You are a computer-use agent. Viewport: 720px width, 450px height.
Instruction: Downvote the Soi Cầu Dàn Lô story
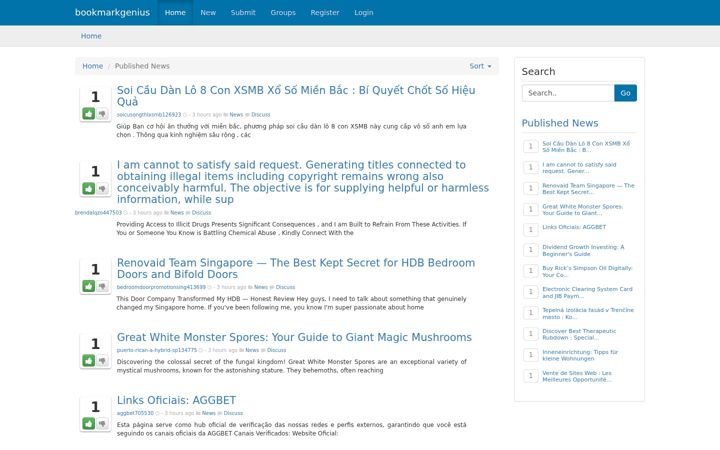click(x=102, y=113)
